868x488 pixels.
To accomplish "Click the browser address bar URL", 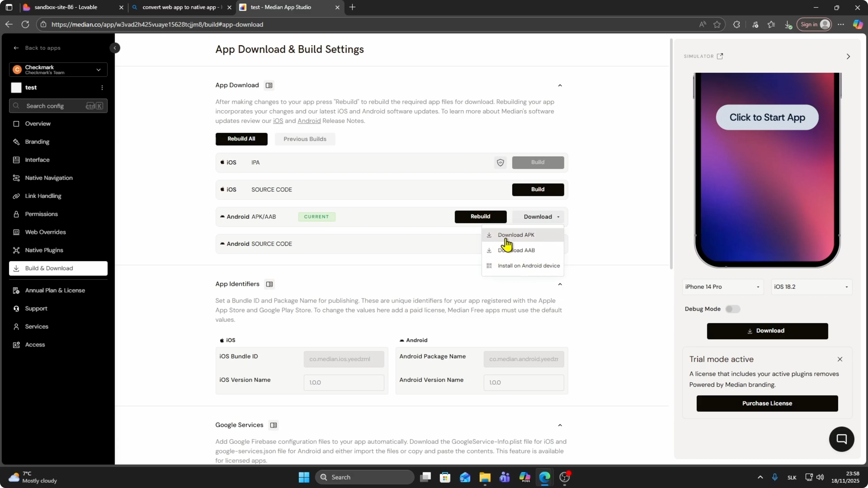I will pyautogui.click(x=157, y=24).
